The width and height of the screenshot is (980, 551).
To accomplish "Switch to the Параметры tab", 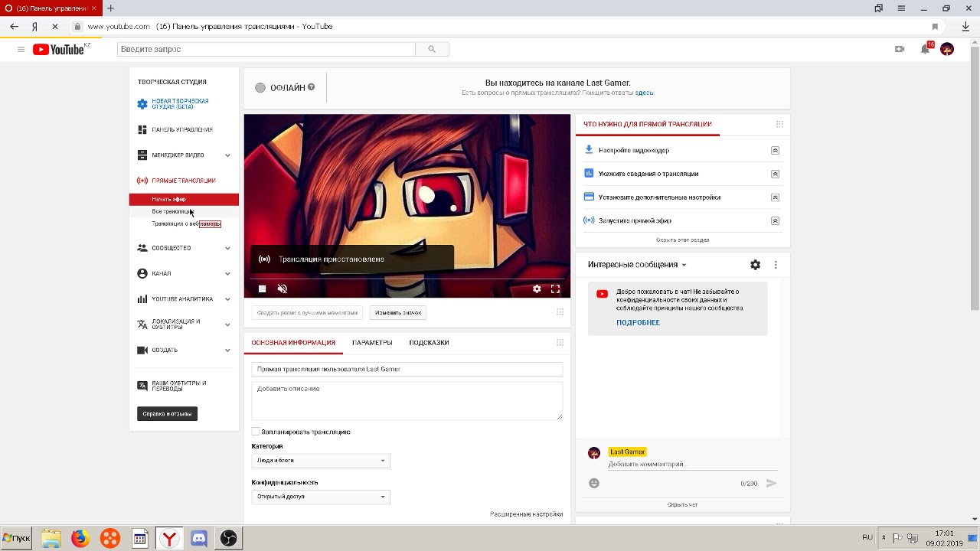I will (372, 343).
